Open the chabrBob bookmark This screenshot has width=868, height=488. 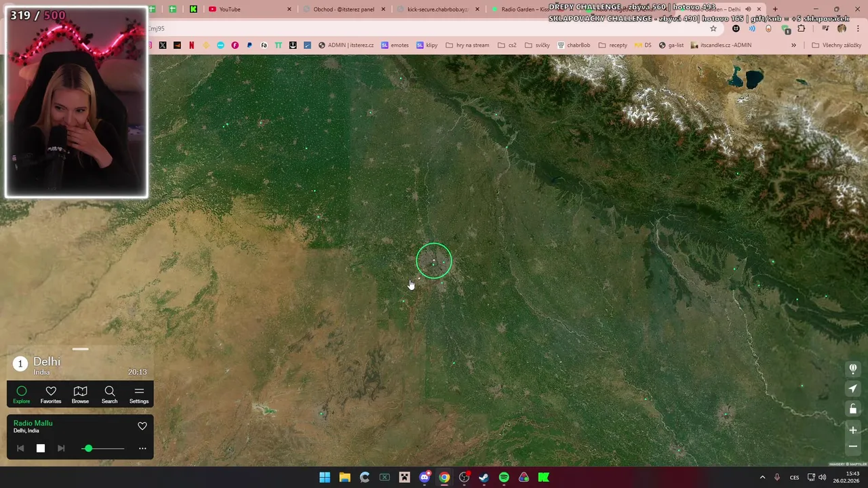(574, 45)
